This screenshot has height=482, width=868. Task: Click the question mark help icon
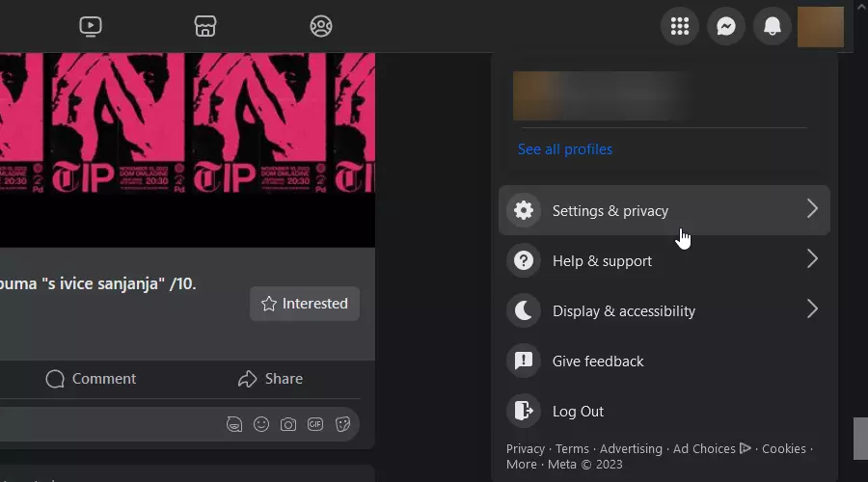click(x=523, y=260)
